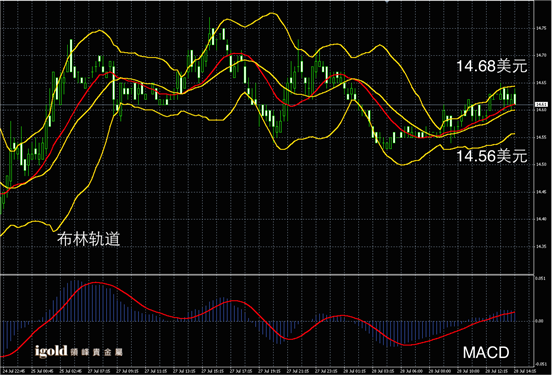Click the 領峰貴金屬 brand text

coord(96,352)
